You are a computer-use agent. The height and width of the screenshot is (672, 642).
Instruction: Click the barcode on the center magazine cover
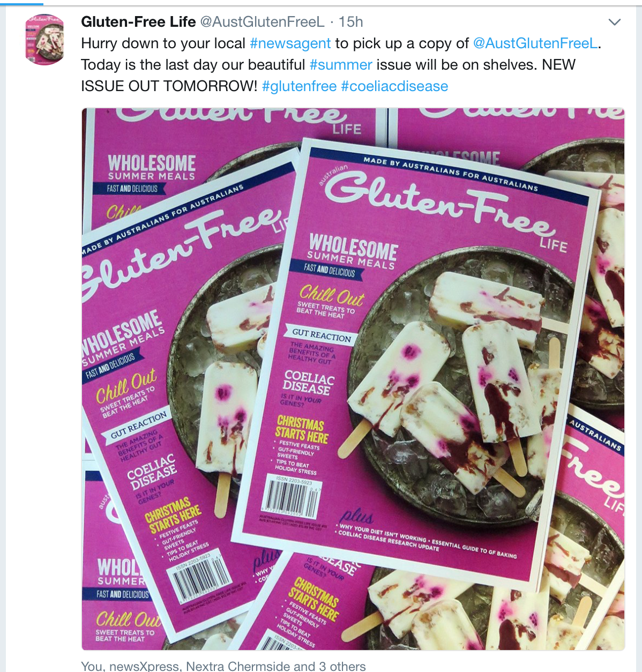[289, 497]
